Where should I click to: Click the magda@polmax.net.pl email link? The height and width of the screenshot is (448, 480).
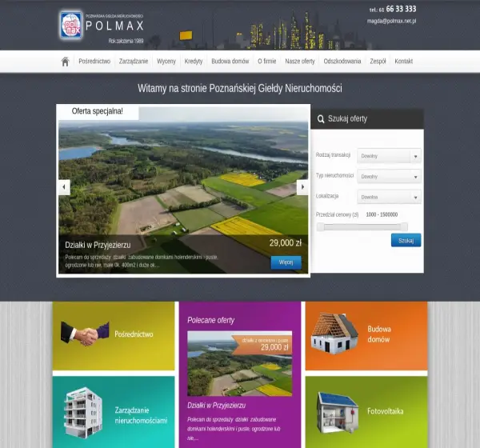click(391, 21)
